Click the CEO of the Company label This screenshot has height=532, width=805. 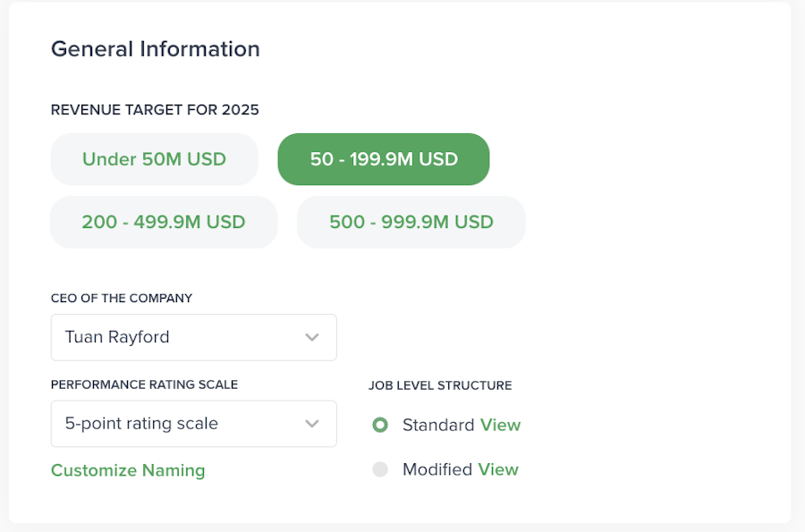pos(122,298)
